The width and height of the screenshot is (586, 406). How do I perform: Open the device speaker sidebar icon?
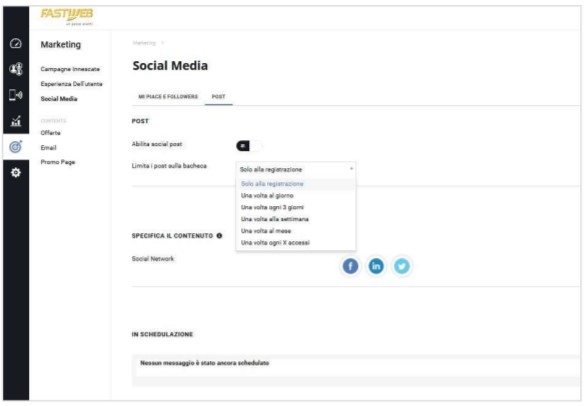16,95
